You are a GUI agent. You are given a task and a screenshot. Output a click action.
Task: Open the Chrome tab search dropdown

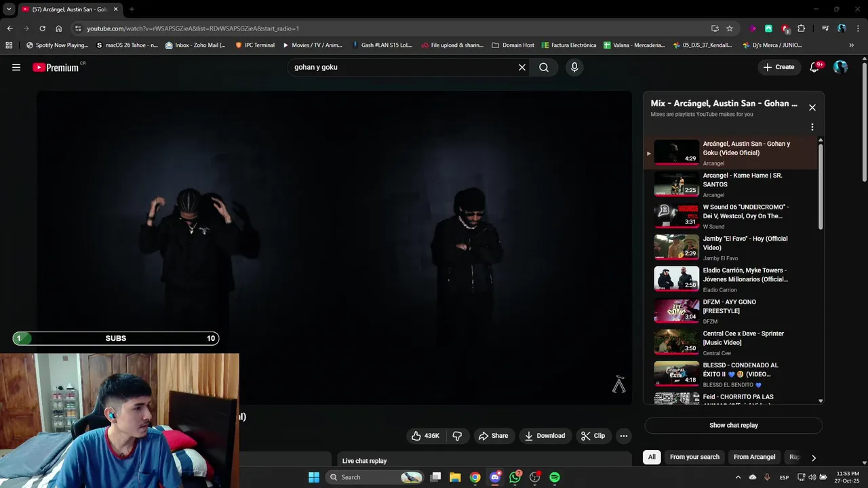9,9
